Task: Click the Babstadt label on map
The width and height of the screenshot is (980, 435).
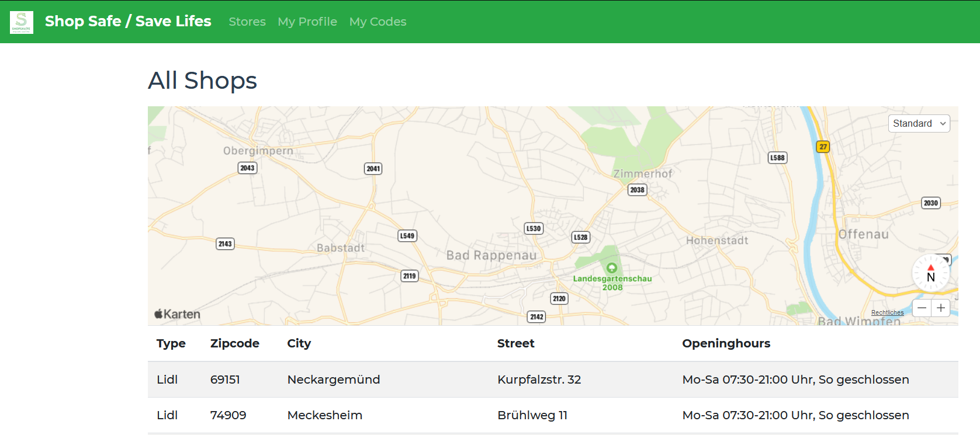Action: click(x=341, y=248)
